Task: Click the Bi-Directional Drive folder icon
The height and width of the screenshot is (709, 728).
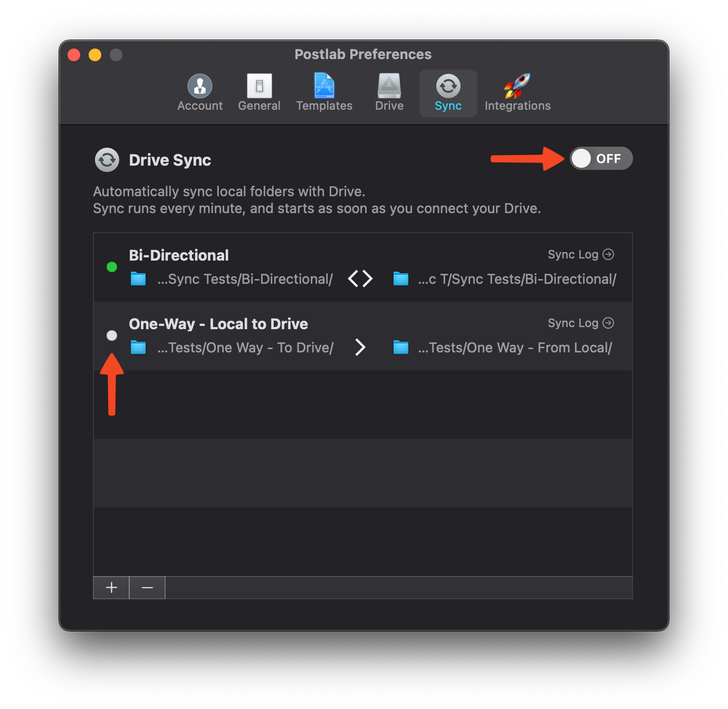Action: point(401,279)
